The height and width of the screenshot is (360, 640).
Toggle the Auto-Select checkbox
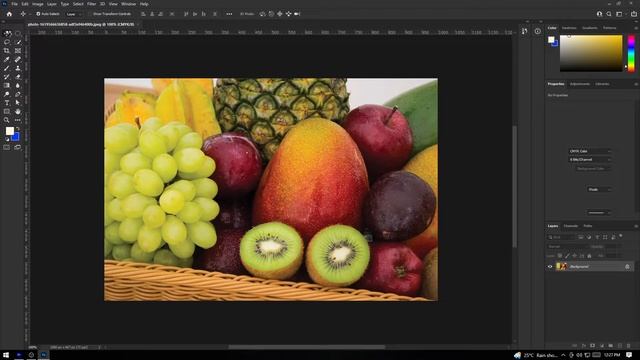click(38, 14)
